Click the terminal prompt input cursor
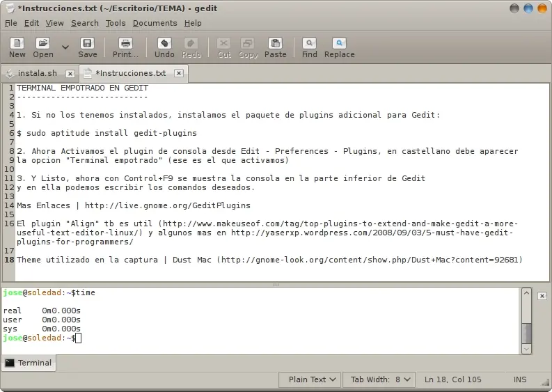552x392 pixels. [x=78, y=338]
